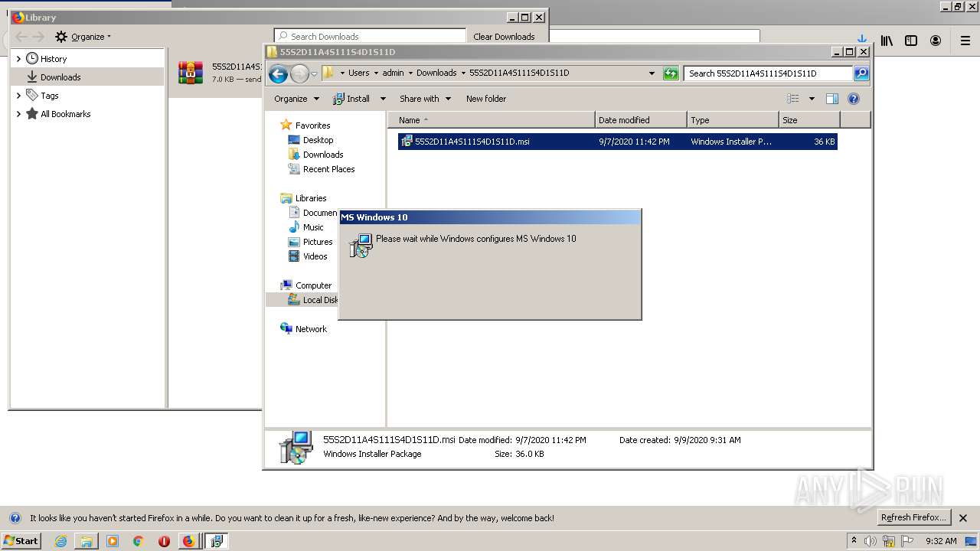
Task: Open Explorer's Organize menu
Action: point(296,99)
